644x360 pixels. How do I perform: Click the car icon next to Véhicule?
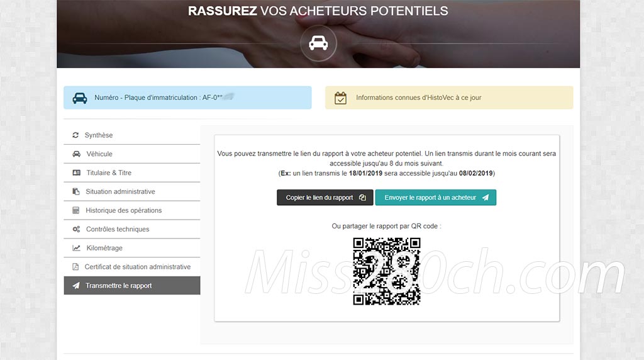(x=76, y=154)
